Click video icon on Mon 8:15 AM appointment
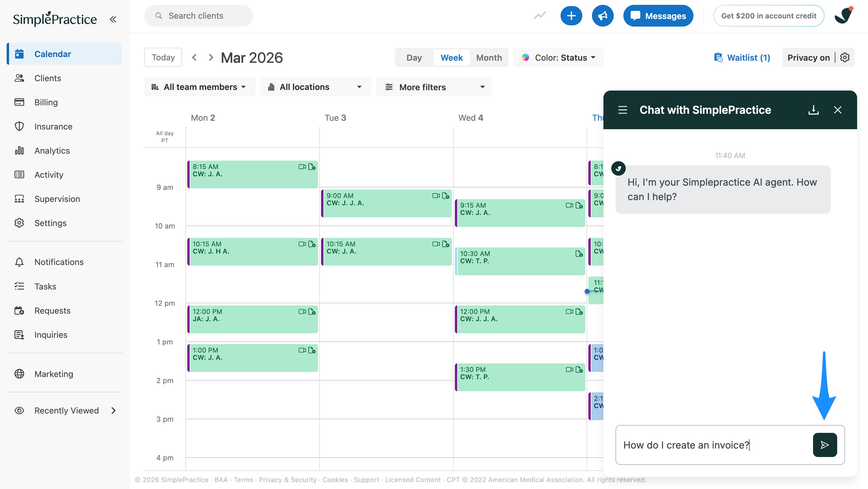This screenshot has height=489, width=868. coord(302,167)
